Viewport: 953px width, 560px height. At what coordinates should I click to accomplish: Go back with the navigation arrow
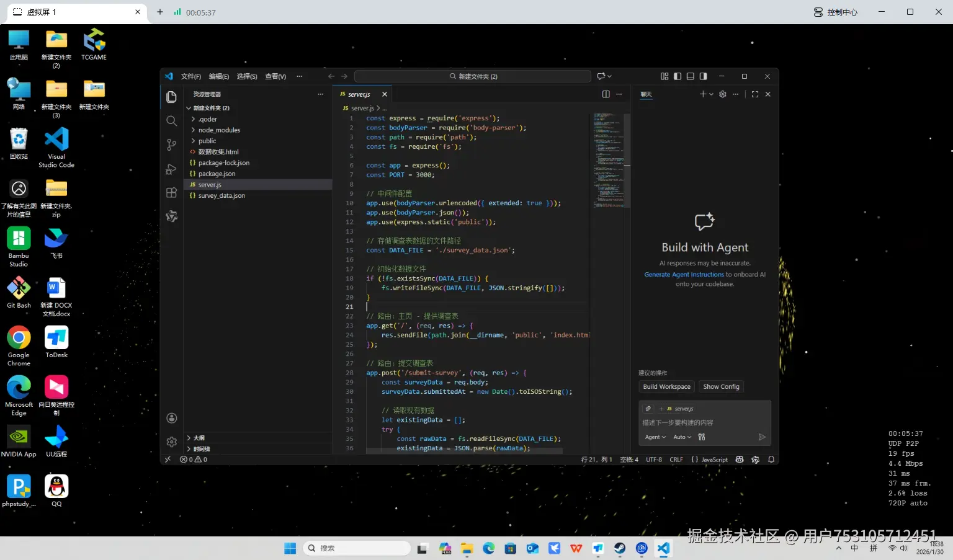coord(331,76)
